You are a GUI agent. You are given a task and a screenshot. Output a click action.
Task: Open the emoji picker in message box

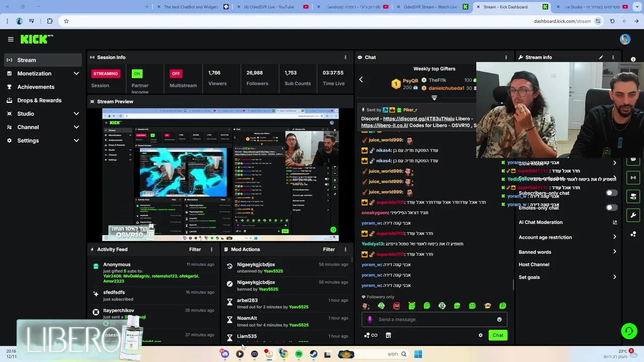pyautogui.click(x=499, y=319)
